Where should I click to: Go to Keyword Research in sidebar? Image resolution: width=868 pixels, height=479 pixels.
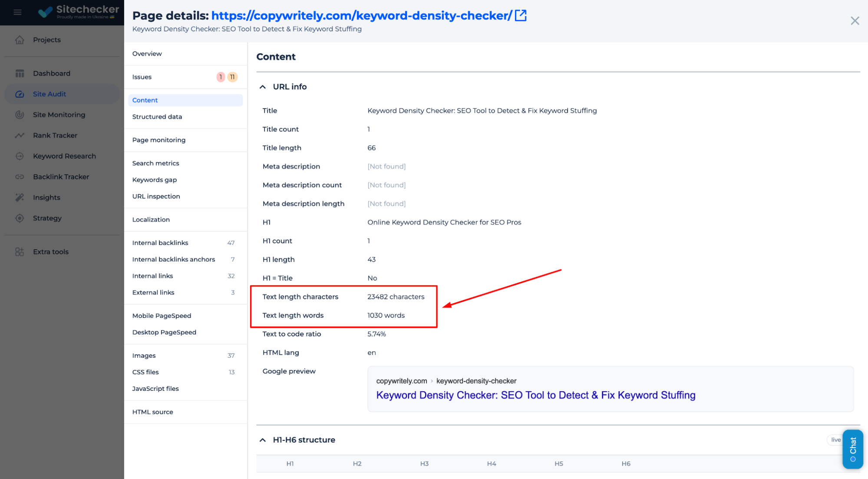[64, 156]
